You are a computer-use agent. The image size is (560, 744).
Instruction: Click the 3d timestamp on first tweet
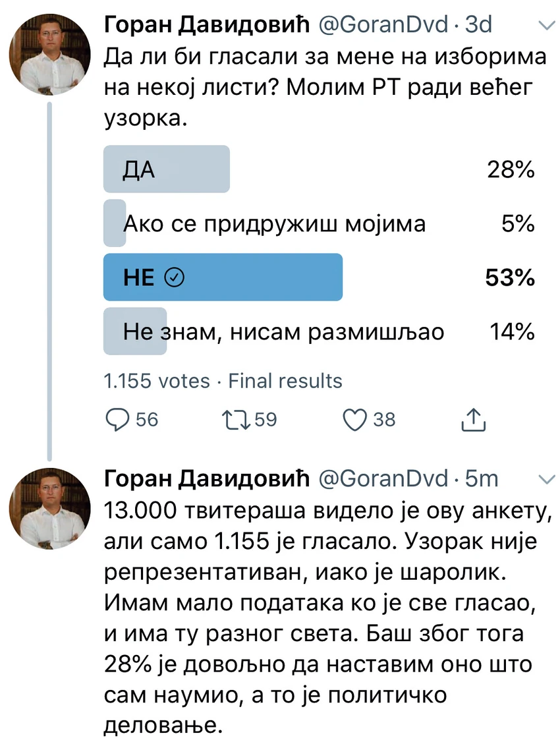coord(478,24)
